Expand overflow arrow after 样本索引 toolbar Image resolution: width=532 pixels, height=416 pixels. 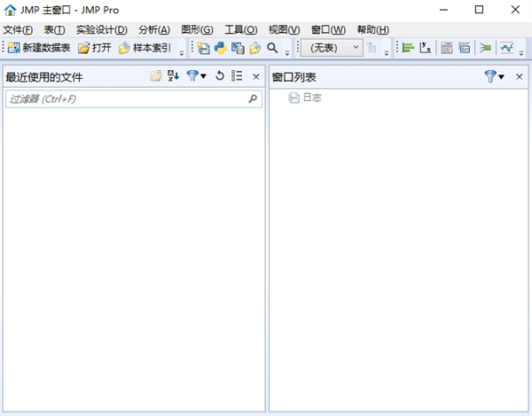182,53
